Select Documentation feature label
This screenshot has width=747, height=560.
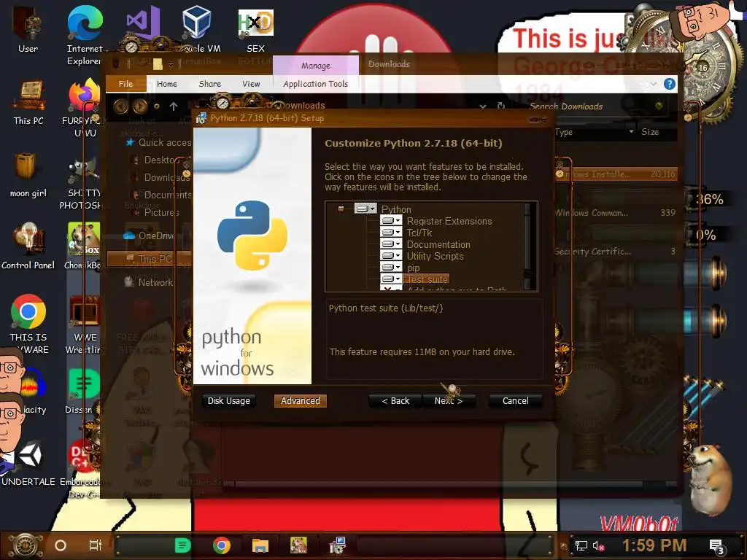(x=438, y=244)
